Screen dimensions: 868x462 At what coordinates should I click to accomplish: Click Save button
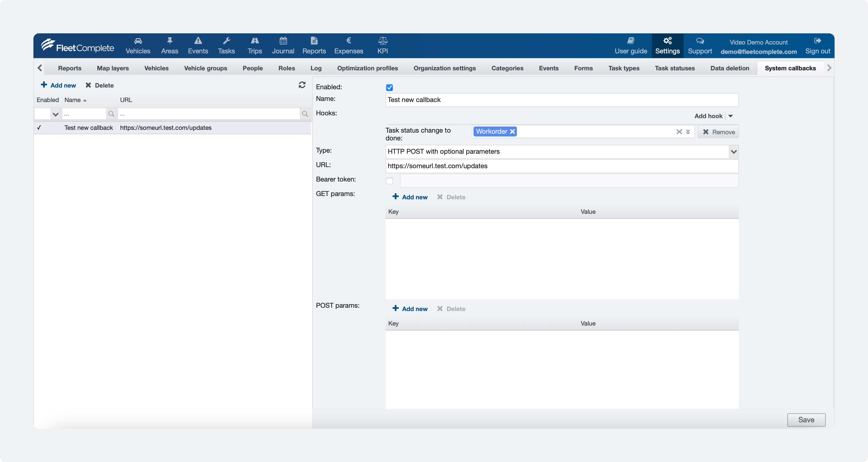[x=806, y=419]
